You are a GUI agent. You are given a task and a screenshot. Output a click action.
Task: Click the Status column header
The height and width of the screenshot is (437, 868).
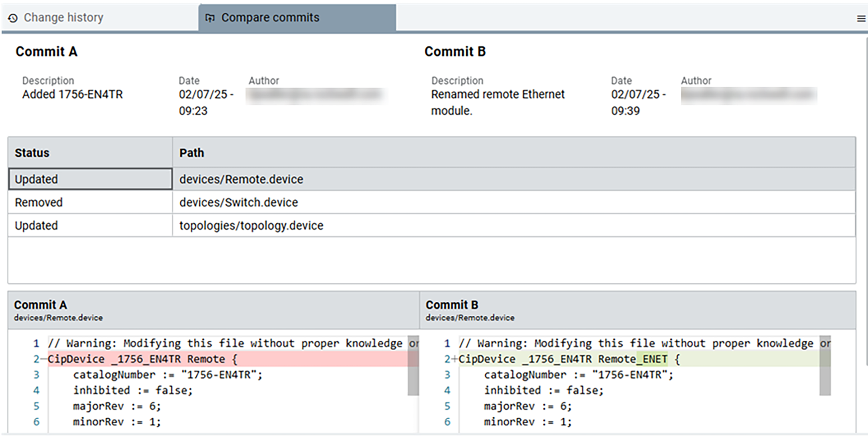(x=90, y=153)
